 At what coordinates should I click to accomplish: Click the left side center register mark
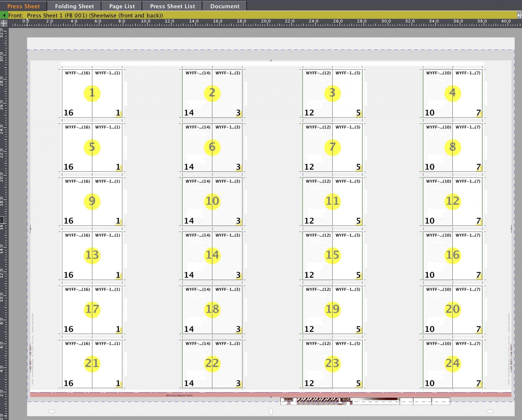pyautogui.click(x=30, y=229)
